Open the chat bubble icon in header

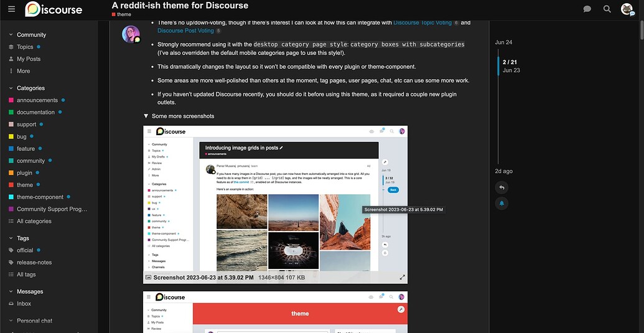point(587,9)
